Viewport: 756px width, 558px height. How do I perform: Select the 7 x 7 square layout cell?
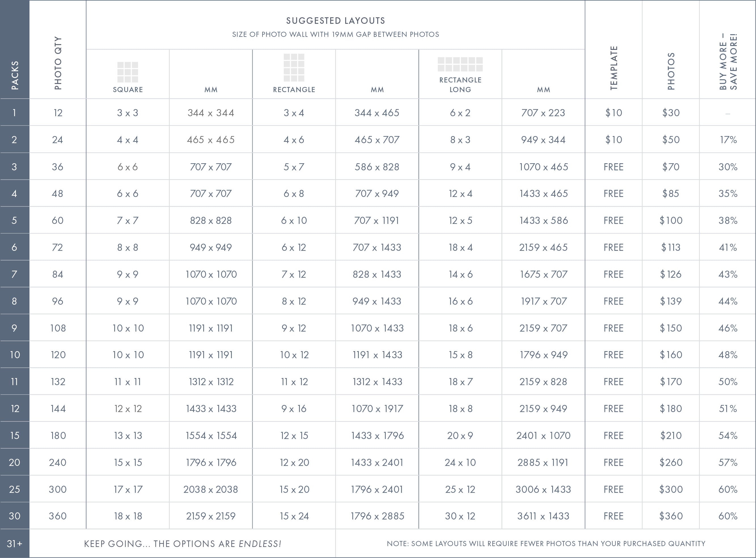coord(128,220)
